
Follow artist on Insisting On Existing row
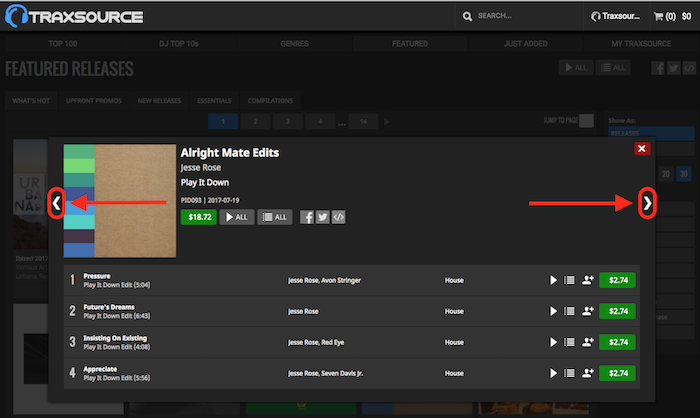click(587, 343)
